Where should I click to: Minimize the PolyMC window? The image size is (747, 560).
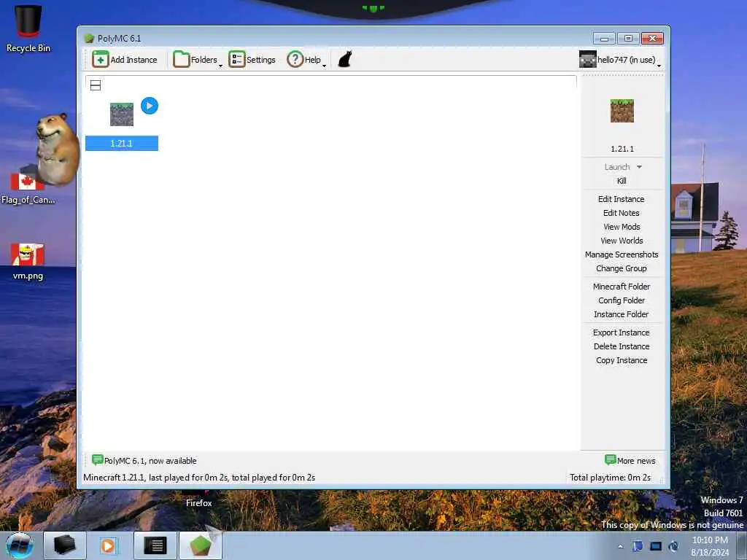click(604, 38)
